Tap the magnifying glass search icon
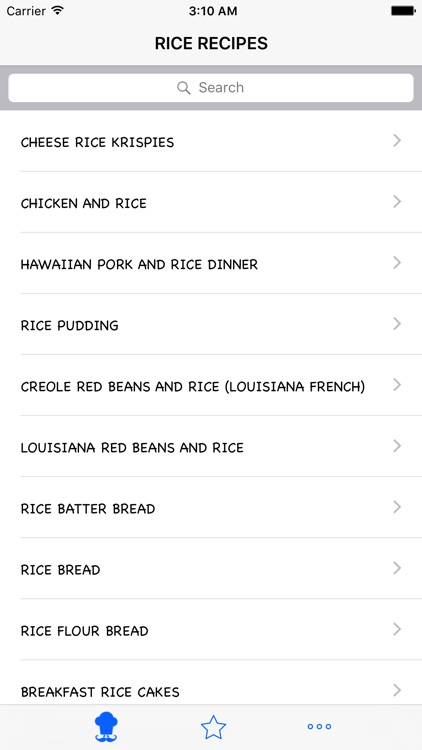422x750 pixels. pyautogui.click(x=184, y=88)
